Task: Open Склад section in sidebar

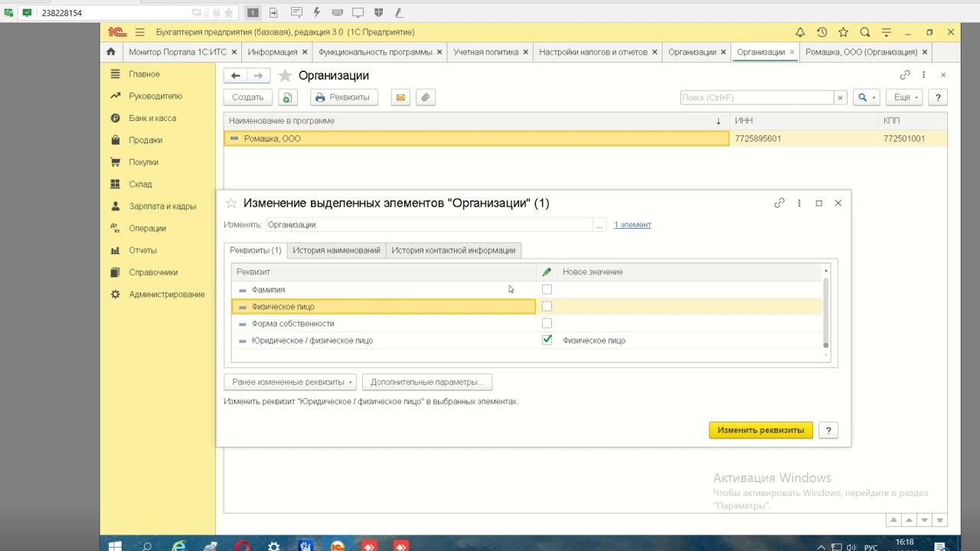Action: (x=140, y=184)
